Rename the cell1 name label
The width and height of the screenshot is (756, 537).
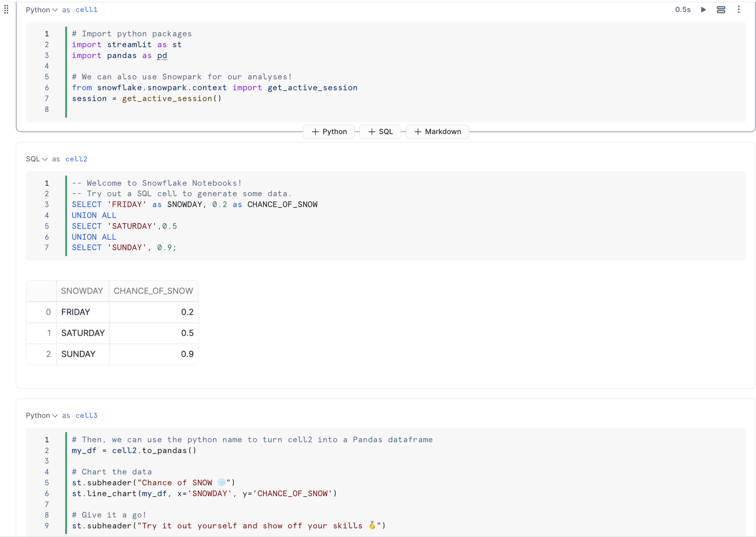point(87,10)
